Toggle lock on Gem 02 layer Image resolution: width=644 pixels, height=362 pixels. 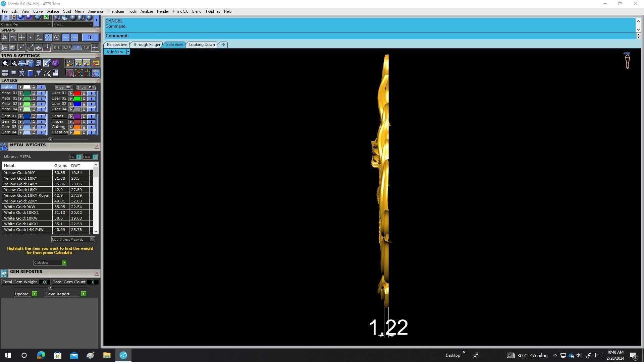coord(34,122)
